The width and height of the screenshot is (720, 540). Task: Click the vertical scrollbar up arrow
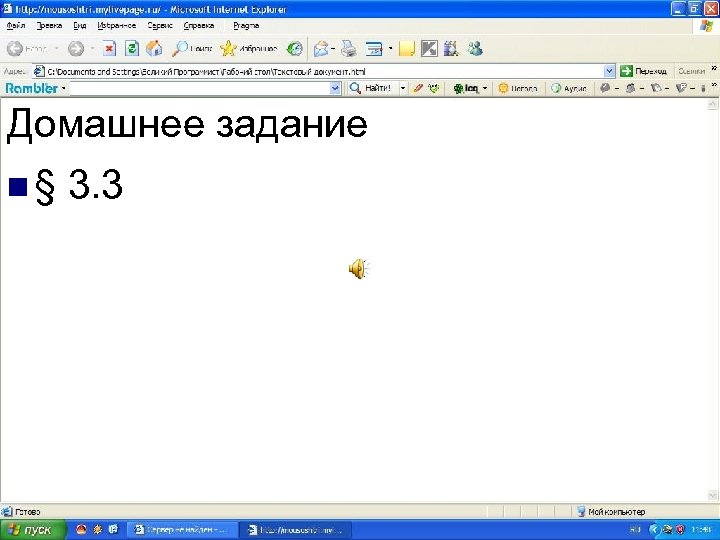712,104
